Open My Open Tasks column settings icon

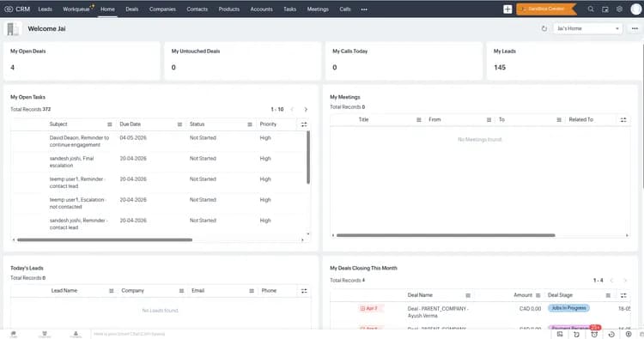click(304, 124)
